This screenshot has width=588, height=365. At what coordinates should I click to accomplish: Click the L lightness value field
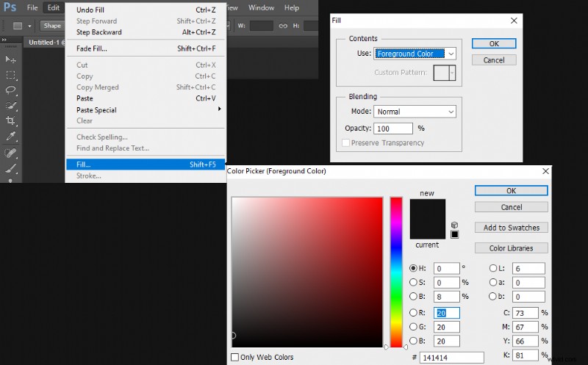pyautogui.click(x=528, y=268)
